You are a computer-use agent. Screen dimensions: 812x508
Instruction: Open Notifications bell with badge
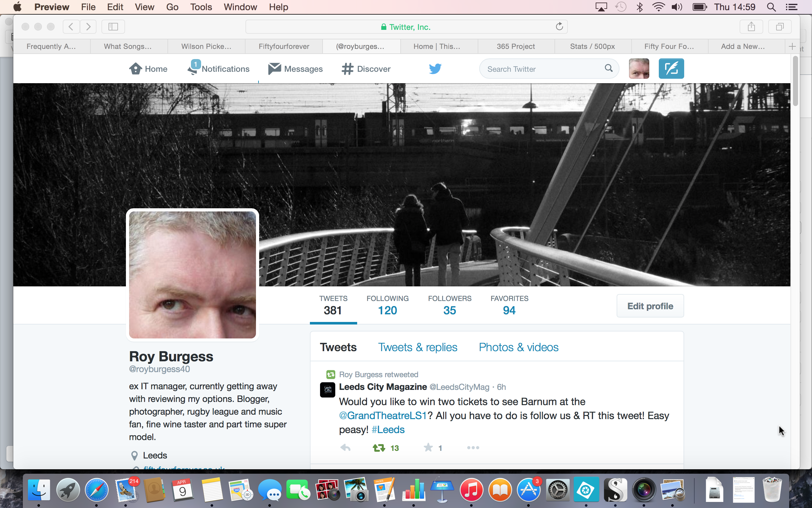pyautogui.click(x=193, y=67)
